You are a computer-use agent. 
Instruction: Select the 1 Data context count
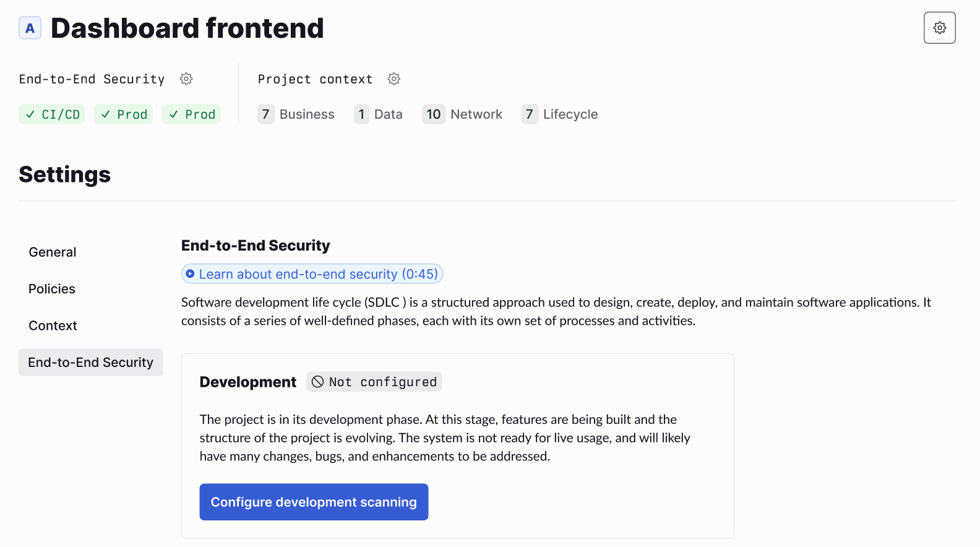[379, 114]
